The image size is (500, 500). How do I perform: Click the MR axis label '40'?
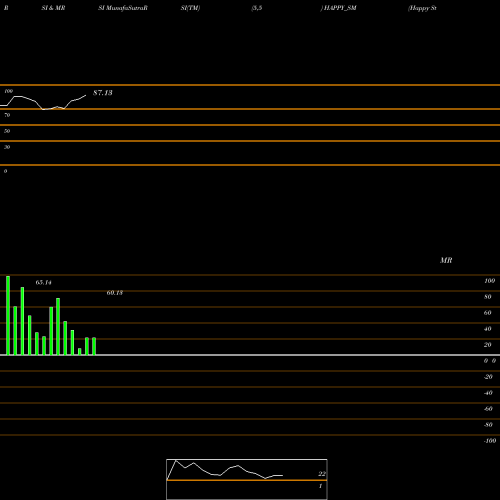point(488,329)
